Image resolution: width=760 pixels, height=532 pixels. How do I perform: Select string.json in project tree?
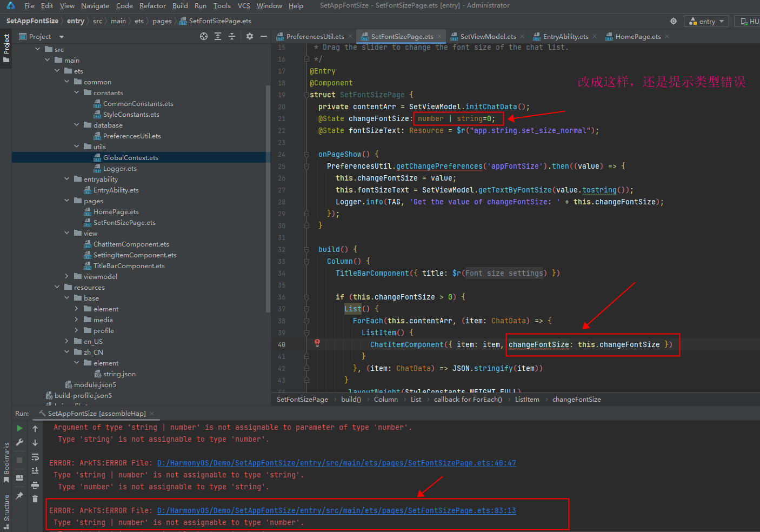pos(119,374)
